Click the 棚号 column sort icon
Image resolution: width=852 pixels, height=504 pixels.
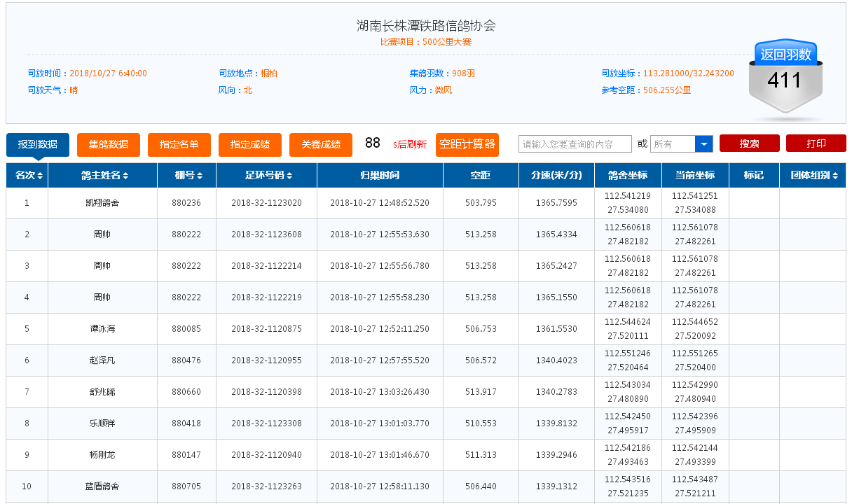pyautogui.click(x=200, y=176)
